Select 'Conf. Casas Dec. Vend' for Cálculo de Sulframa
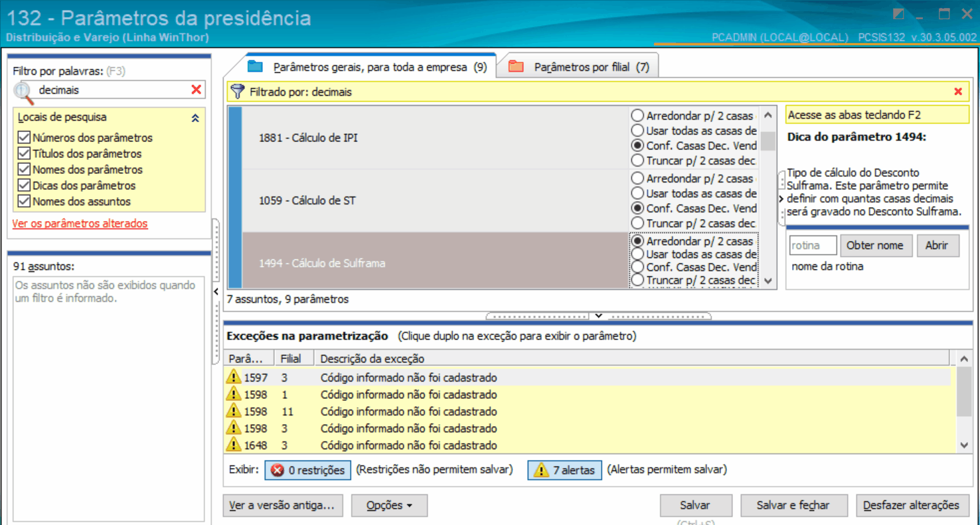Viewport: 980px width, 525px height. (637, 267)
